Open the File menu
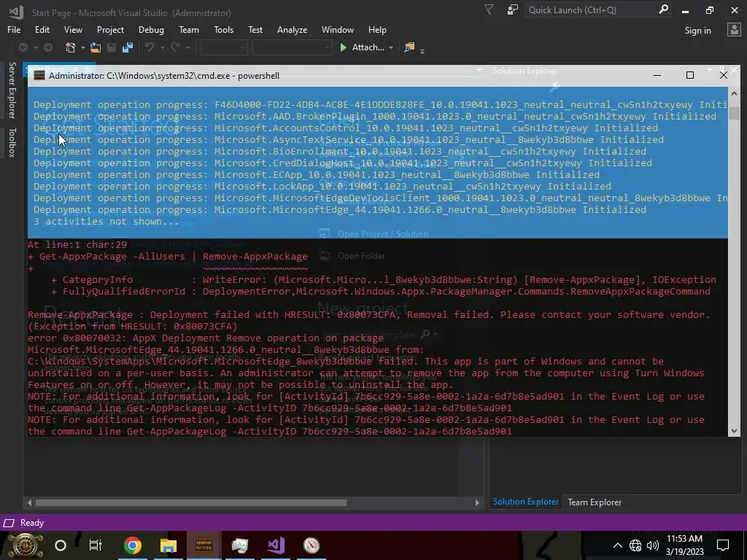Screen dimensions: 747x560 tap(14, 29)
